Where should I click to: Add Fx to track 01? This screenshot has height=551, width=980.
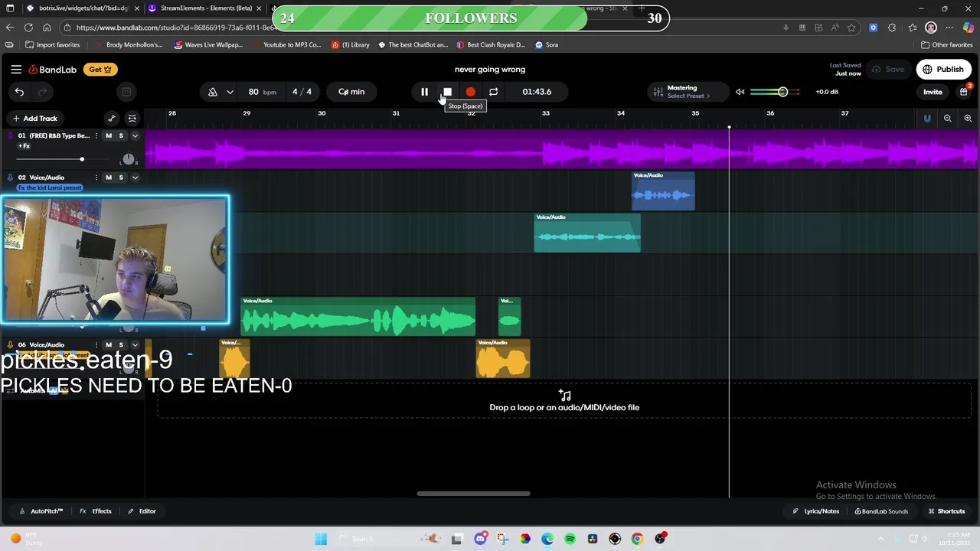(x=24, y=146)
